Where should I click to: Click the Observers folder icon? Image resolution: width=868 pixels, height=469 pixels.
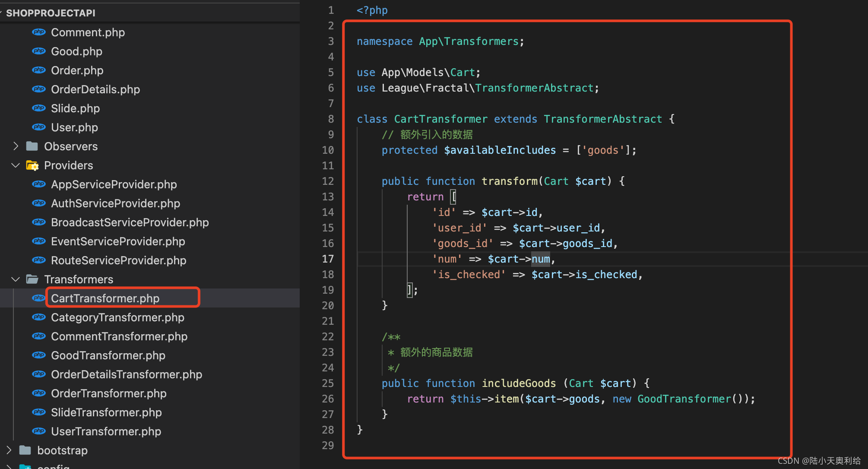[x=32, y=146]
